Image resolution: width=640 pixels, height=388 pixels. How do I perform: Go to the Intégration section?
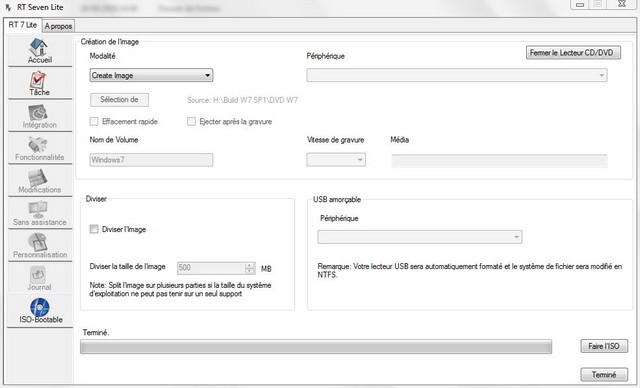[40, 116]
